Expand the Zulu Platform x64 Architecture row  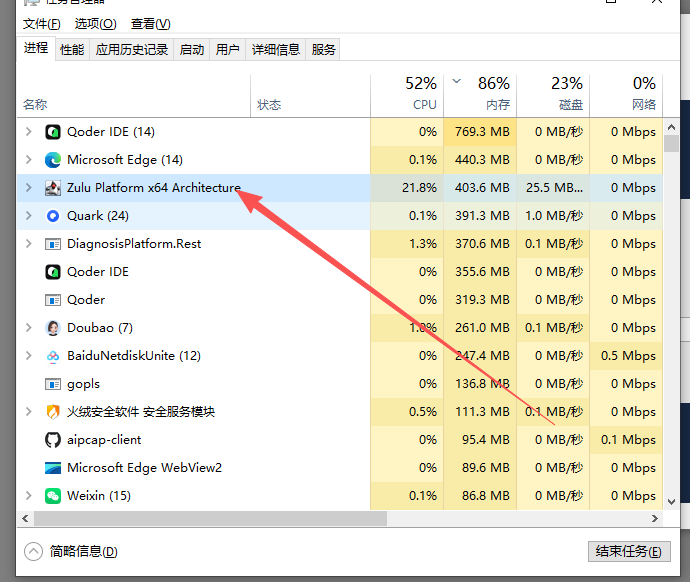click(x=29, y=188)
